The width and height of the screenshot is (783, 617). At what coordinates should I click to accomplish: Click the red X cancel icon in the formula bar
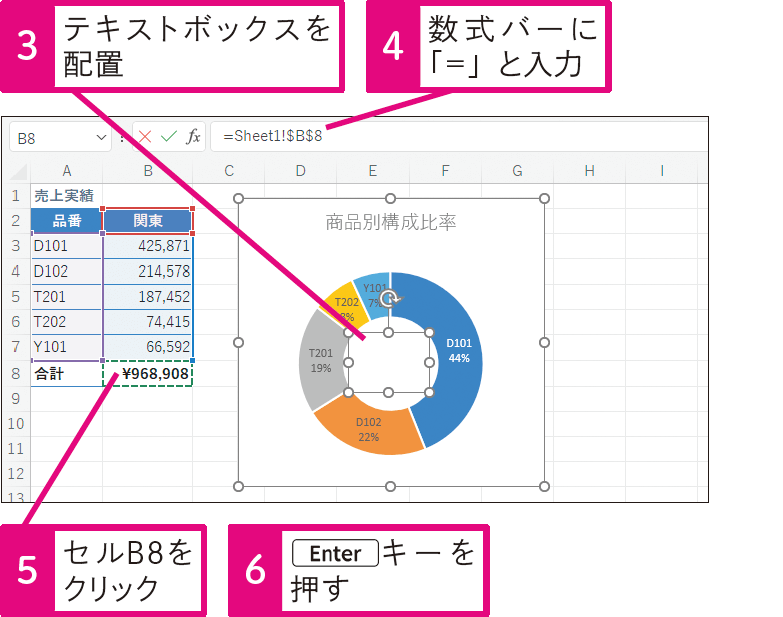(145, 136)
